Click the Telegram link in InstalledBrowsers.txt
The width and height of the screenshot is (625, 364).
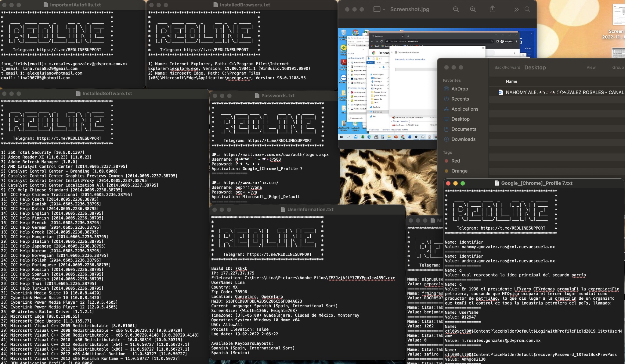click(204, 50)
